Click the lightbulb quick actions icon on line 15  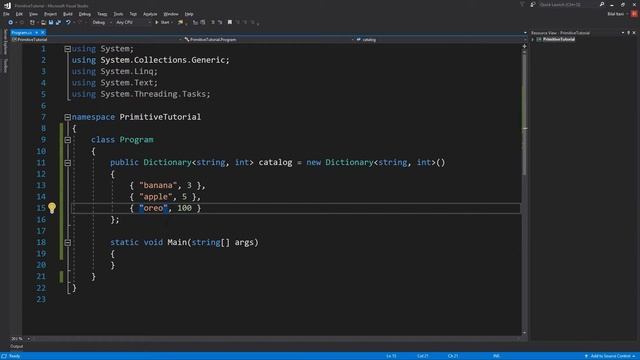pyautogui.click(x=52, y=208)
